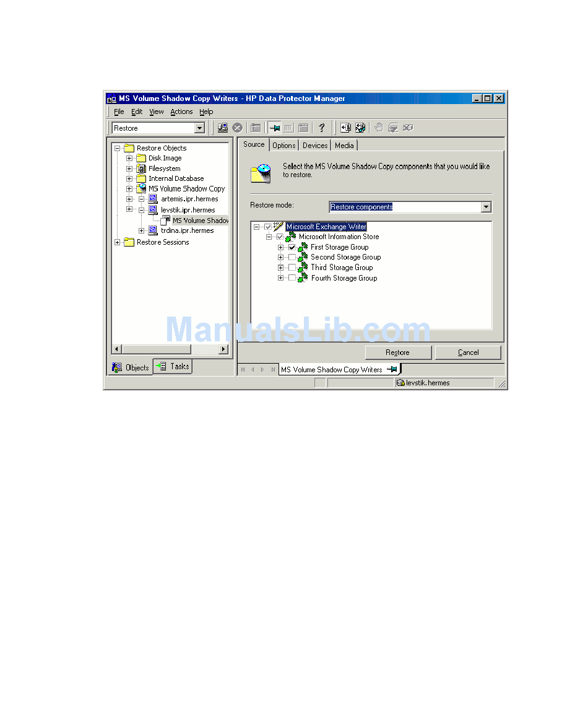Expand the First Storage Group node
This screenshot has width=588, height=726.
pos(281,247)
